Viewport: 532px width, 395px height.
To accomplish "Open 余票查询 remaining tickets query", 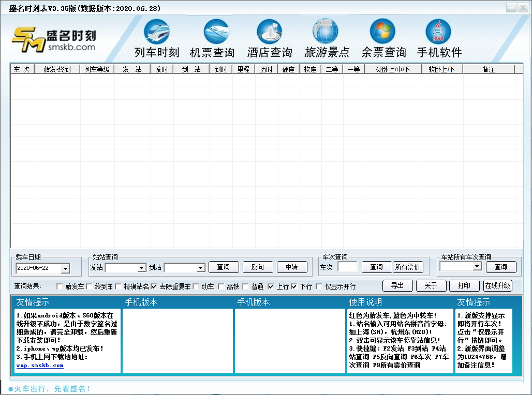I will [x=382, y=36].
